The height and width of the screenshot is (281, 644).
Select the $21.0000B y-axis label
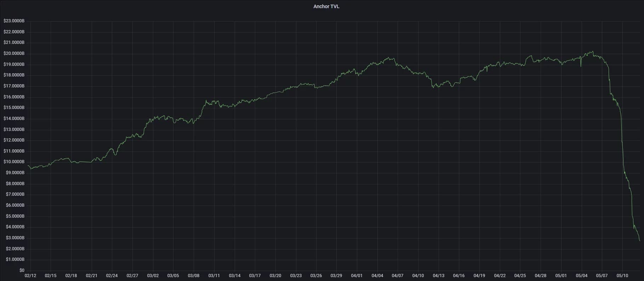[x=14, y=42]
